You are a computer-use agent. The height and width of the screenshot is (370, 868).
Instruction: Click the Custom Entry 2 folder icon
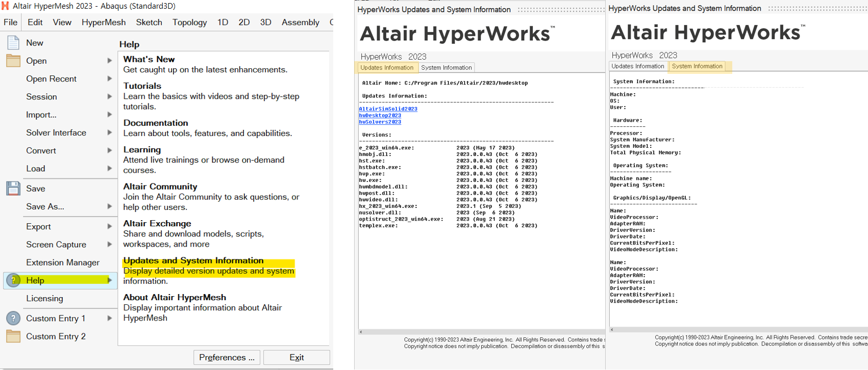(x=13, y=336)
